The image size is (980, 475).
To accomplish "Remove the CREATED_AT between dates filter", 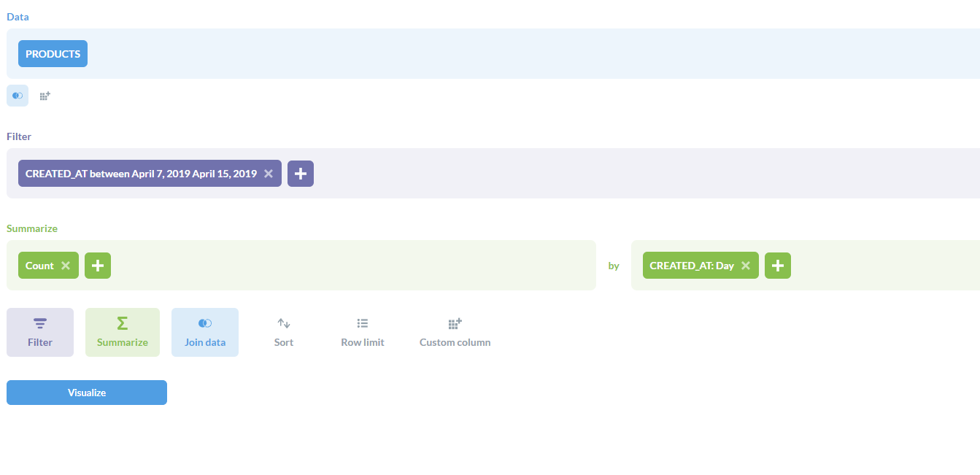I will coord(269,173).
